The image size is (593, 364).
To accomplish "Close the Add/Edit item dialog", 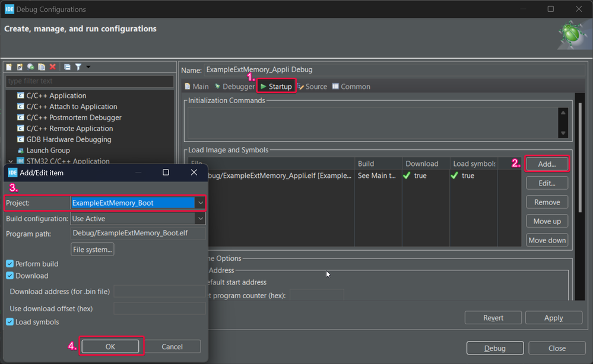I will (194, 172).
